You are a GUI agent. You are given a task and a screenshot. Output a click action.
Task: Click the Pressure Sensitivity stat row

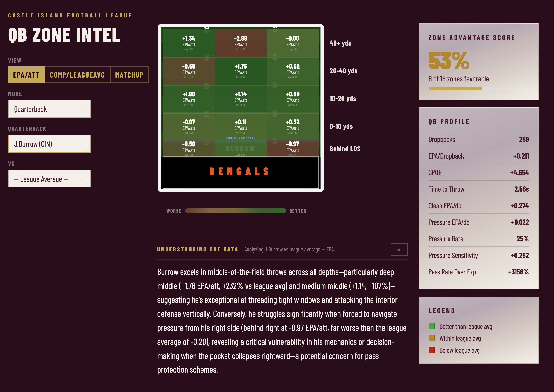point(478,255)
